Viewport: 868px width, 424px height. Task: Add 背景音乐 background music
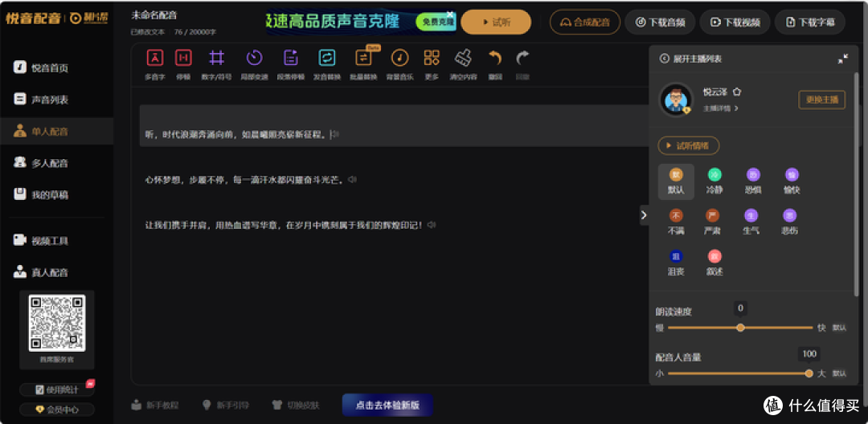pyautogui.click(x=399, y=65)
